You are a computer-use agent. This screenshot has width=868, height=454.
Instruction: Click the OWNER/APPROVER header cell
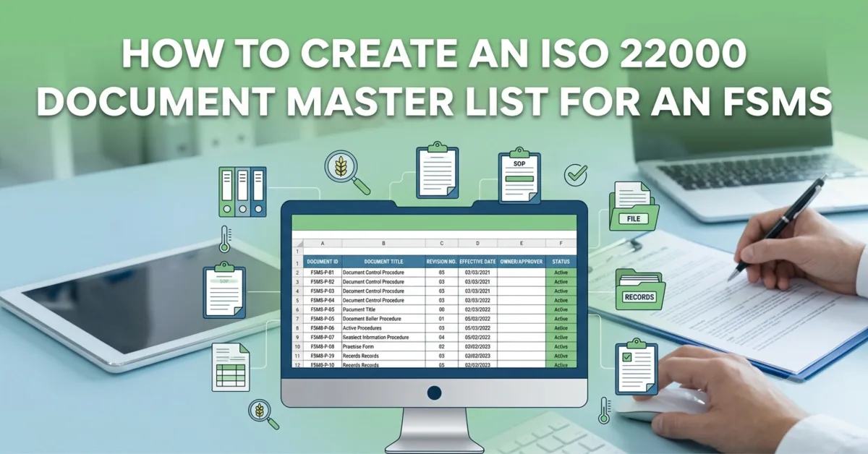pyautogui.click(x=522, y=262)
